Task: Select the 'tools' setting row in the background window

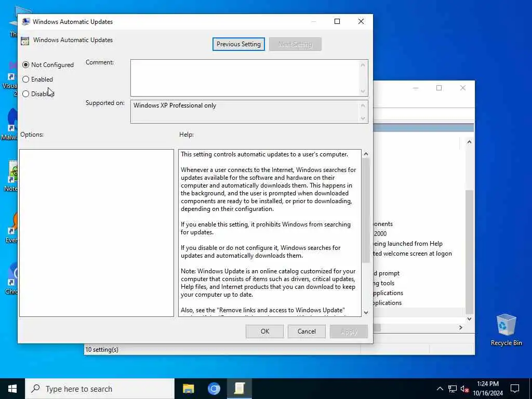Action: [x=384, y=283]
